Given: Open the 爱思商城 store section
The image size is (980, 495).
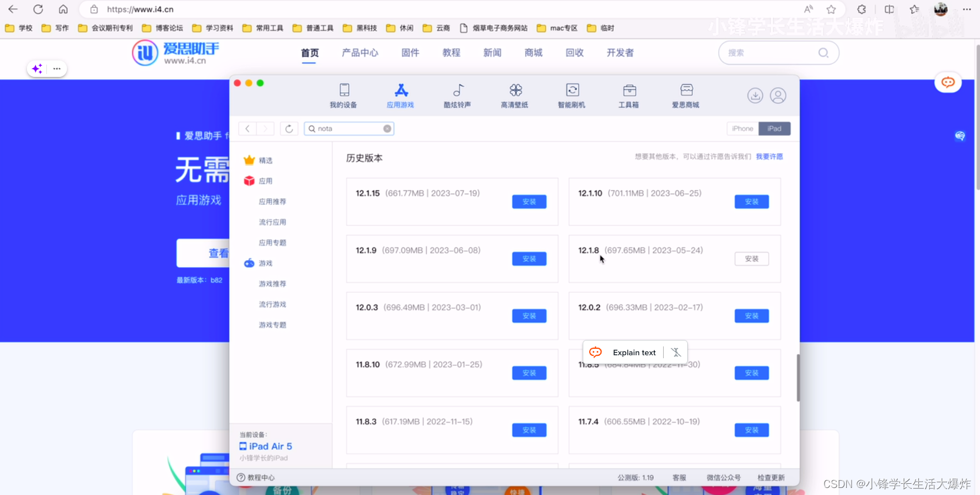Looking at the screenshot, I should coord(685,96).
